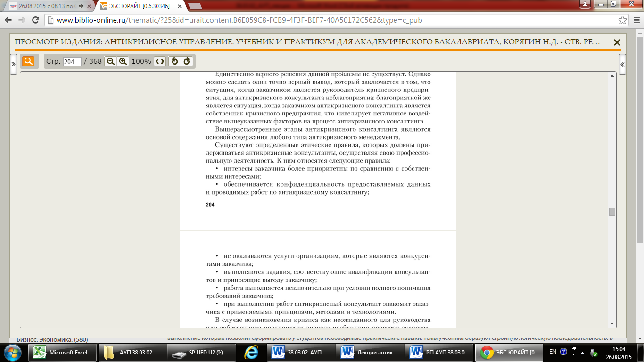Screen dimensions: 644x362
Task: Switch to Word document '38.03.02_АУП_' in taskbar
Action: coord(301,353)
